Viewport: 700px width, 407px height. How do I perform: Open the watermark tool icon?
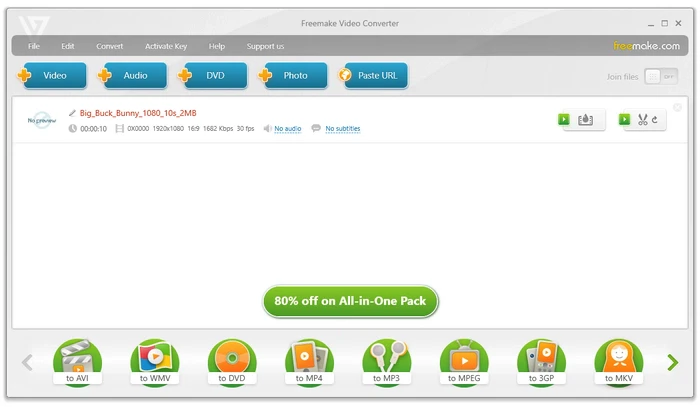tap(585, 120)
